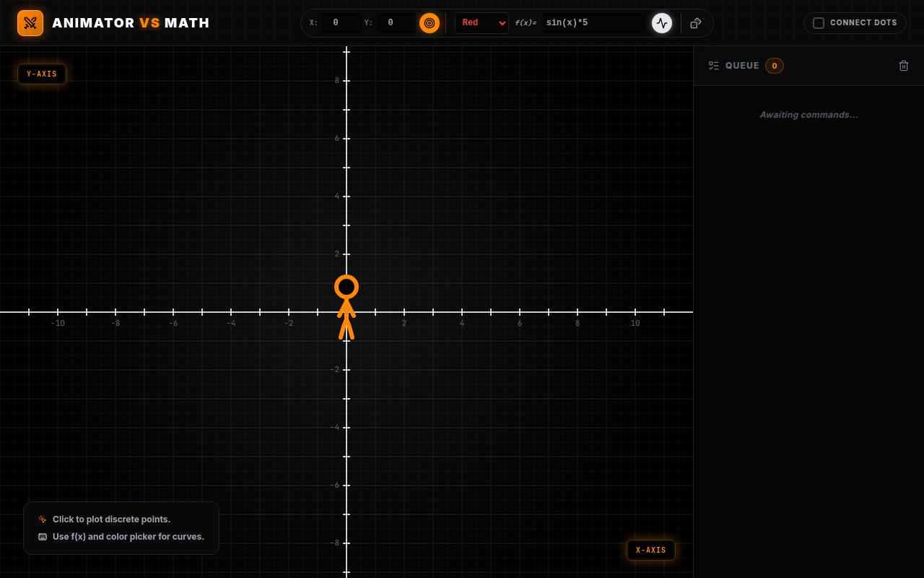Click the orange target plot-point button

coord(430,23)
